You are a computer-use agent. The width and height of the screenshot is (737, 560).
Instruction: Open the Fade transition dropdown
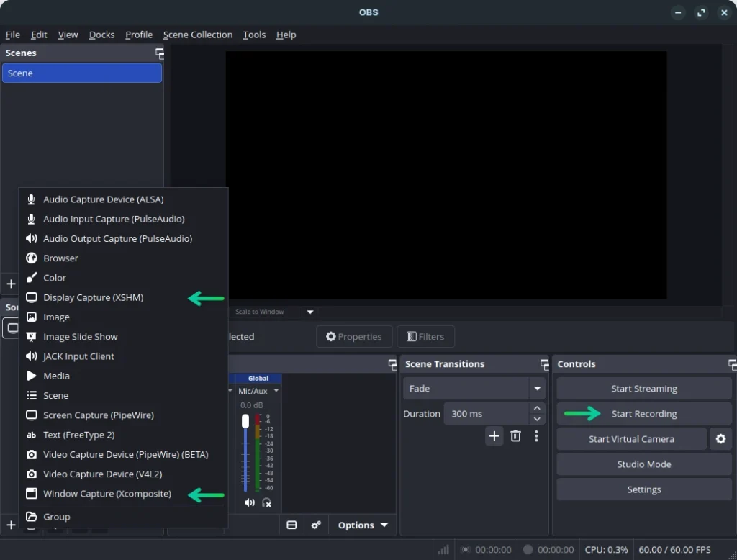pyautogui.click(x=474, y=389)
